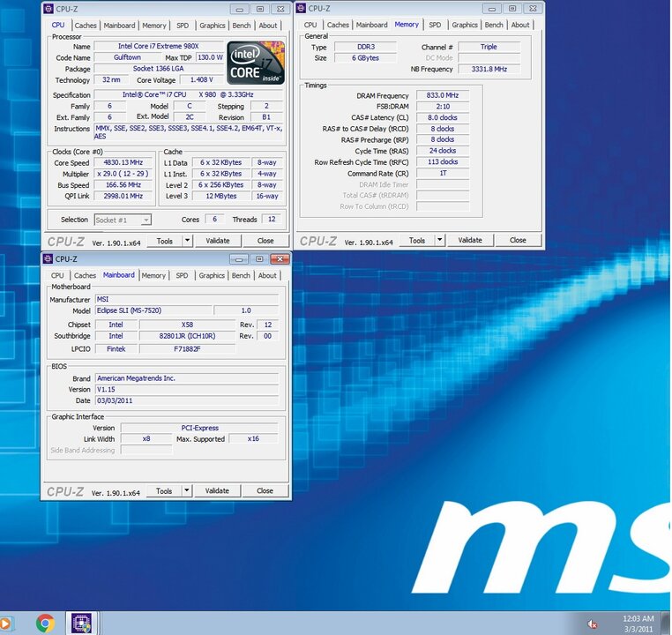This screenshot has height=635, width=672.
Task: Click the Code Name value Gulftown
Action: [127, 57]
